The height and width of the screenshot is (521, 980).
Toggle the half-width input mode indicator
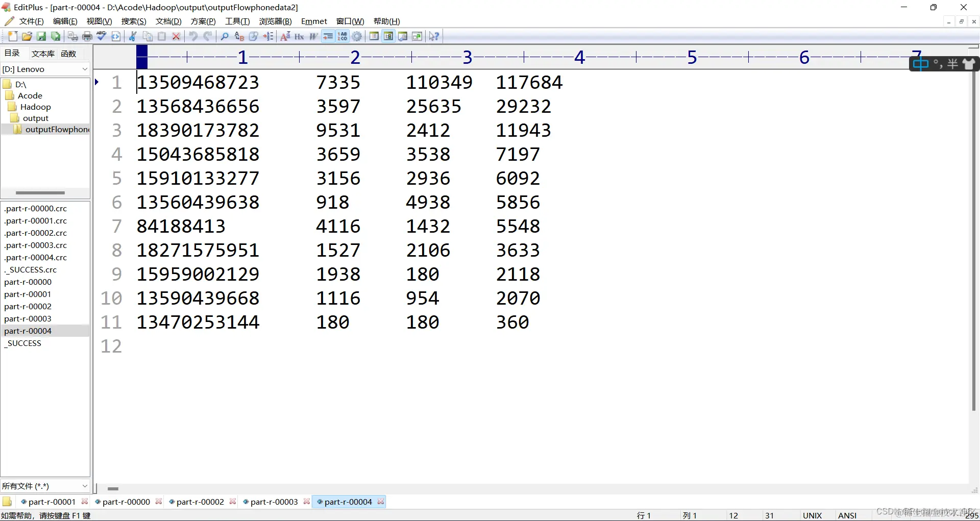(x=953, y=64)
